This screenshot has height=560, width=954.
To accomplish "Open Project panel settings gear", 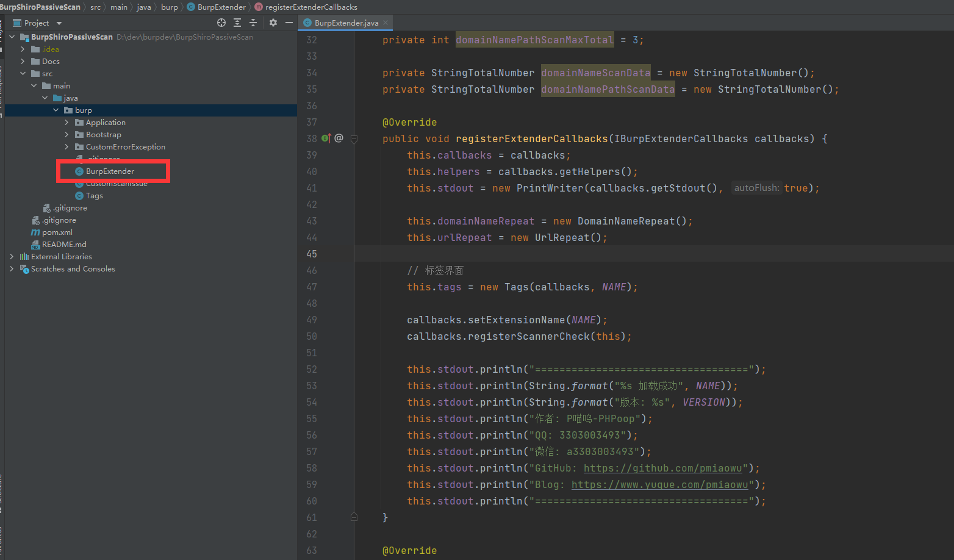I will pyautogui.click(x=273, y=23).
